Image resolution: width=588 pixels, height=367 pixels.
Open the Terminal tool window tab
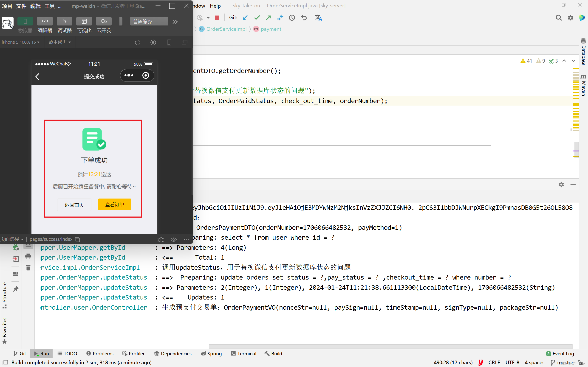point(244,353)
